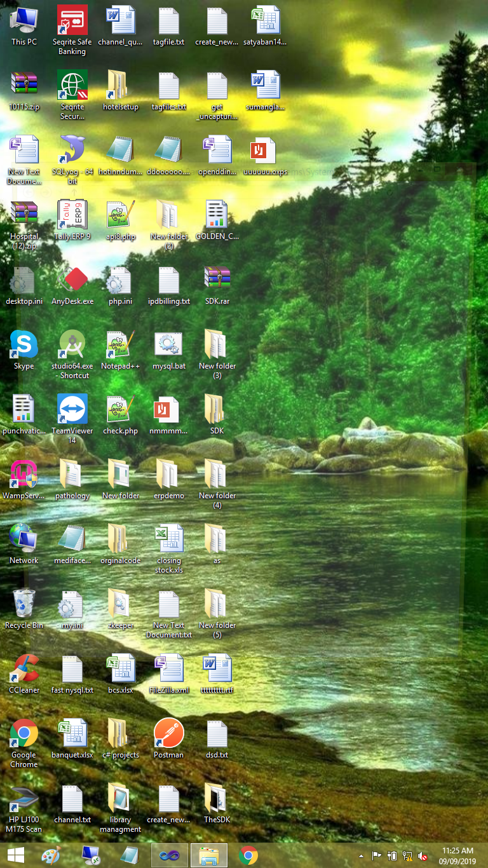The width and height of the screenshot is (488, 868).
Task: Click the Tally.ERP 9 icon
Action: click(x=72, y=215)
